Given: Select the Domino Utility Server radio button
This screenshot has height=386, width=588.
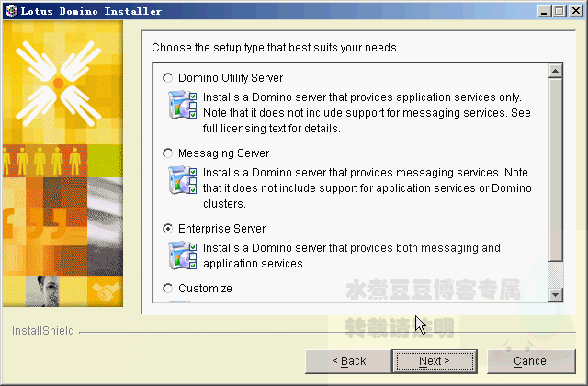Looking at the screenshot, I should point(167,77).
